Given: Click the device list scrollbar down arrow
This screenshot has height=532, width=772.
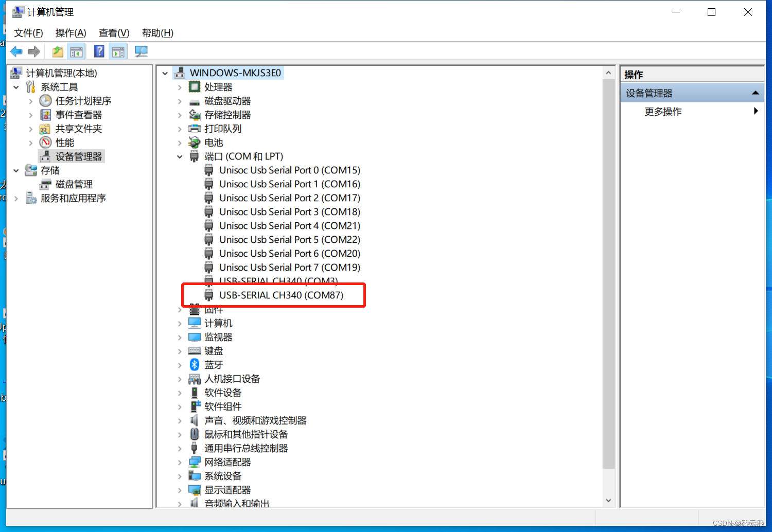Looking at the screenshot, I should pos(609,500).
